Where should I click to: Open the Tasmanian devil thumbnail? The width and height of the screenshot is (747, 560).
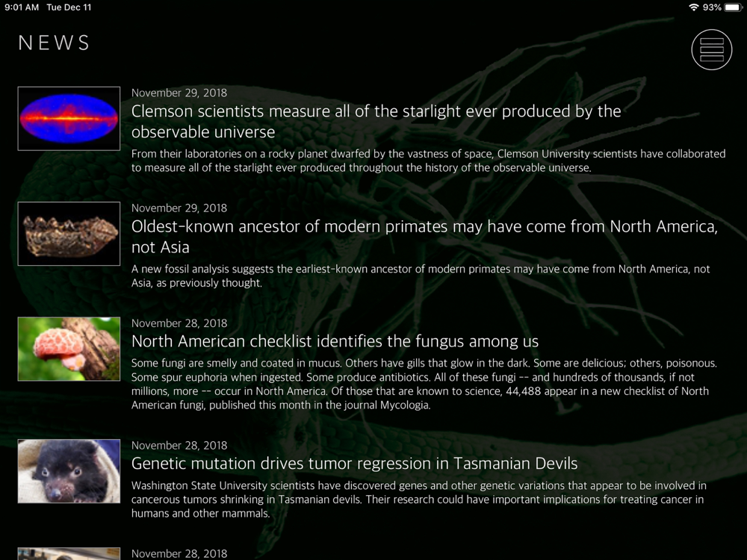point(69,471)
